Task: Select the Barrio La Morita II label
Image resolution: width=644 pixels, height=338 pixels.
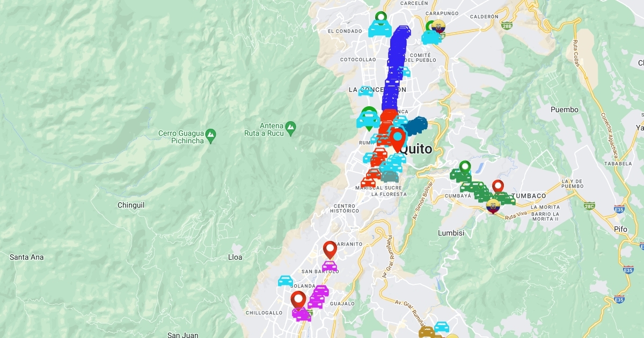Action: (x=545, y=216)
